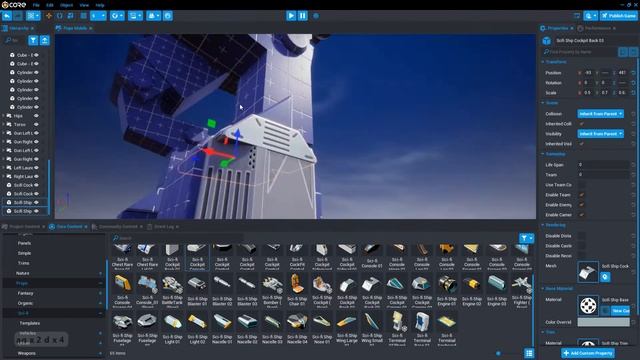Click the base Material preview thumbnail

(588, 305)
